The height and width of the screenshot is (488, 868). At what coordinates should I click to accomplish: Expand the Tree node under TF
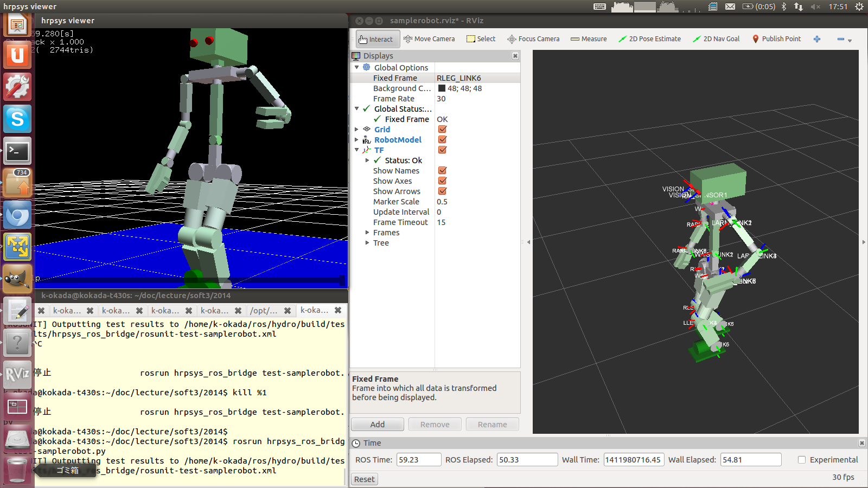click(367, 243)
